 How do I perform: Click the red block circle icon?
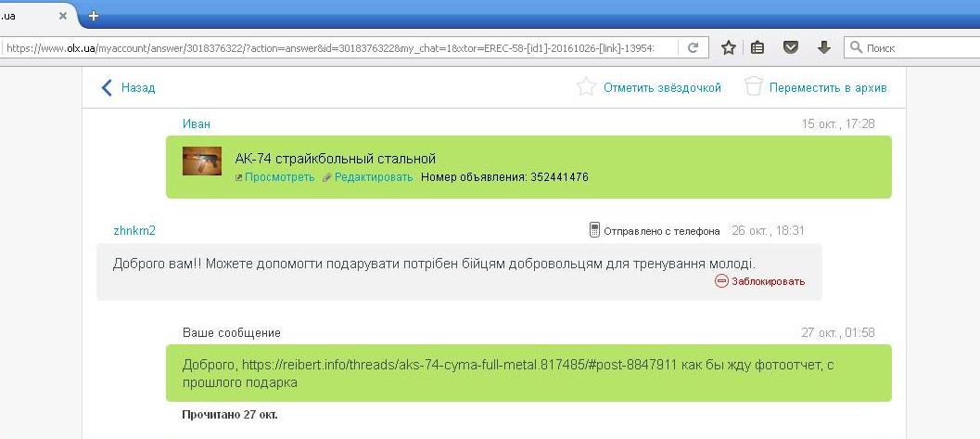(722, 281)
